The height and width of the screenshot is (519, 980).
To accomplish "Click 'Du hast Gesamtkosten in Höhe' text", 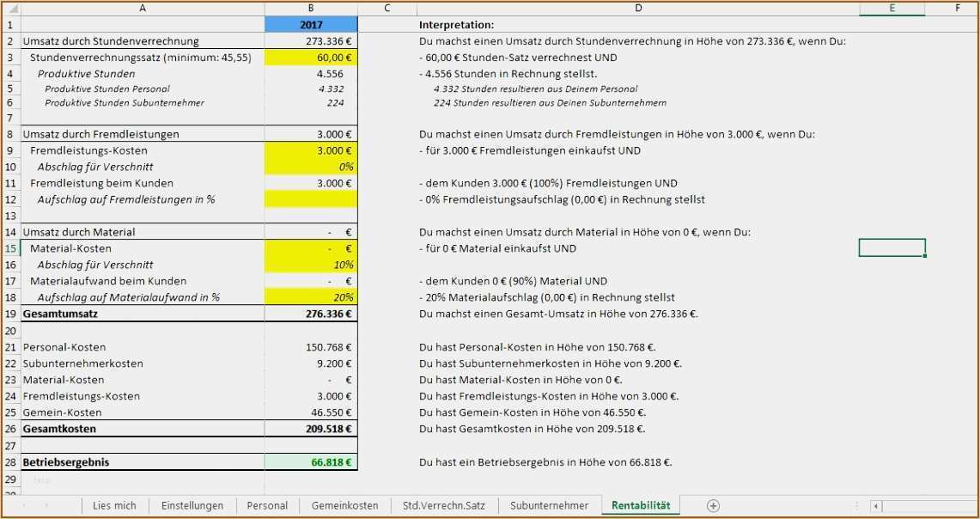I will (x=532, y=429).
